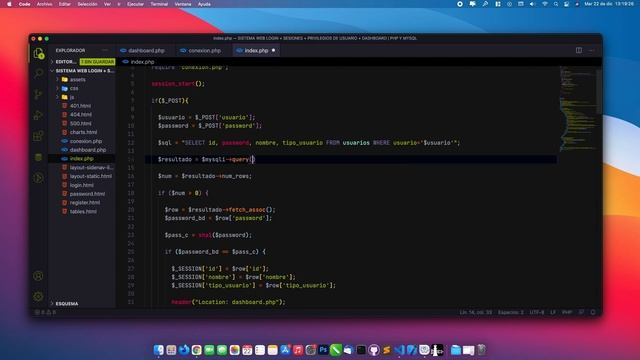Viewport: 640px width, 360px height.
Task: Open the database icon in the activity bar
Action: tap(38, 157)
